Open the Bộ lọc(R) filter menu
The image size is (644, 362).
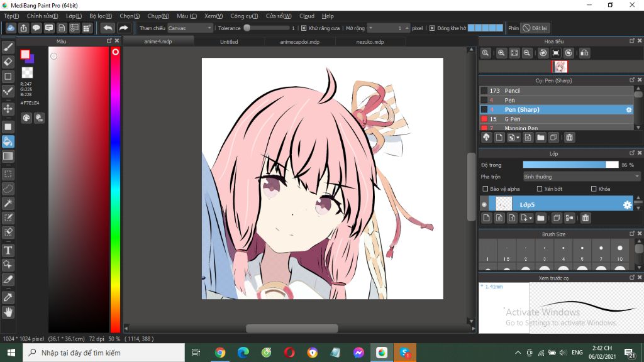101,16
